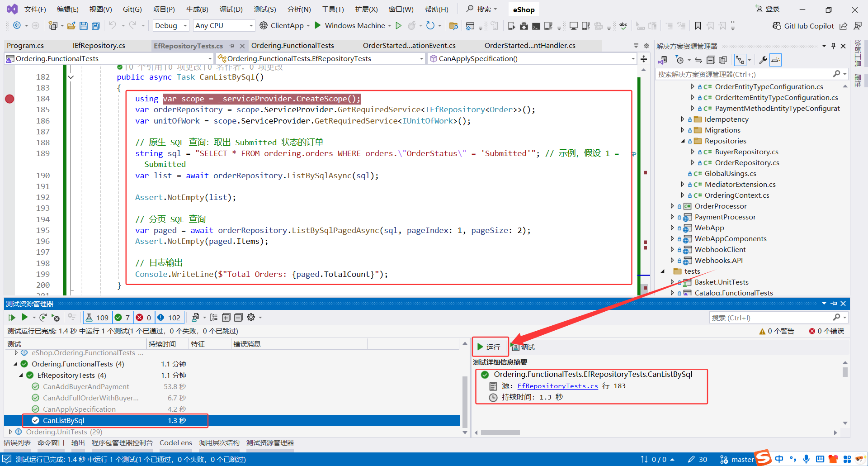The width and height of the screenshot is (868, 466).
Task: Open the Git master branch status item
Action: (737, 459)
